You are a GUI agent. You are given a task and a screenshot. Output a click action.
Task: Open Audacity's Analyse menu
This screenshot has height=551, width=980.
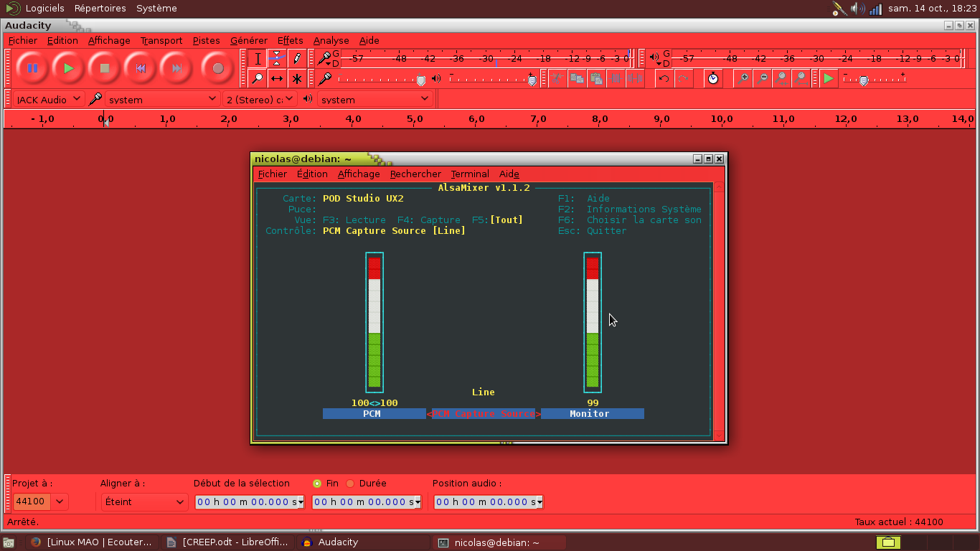331,41
